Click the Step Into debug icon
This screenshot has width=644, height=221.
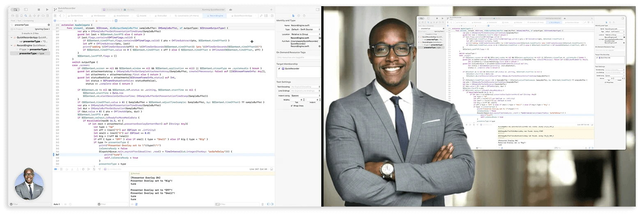pyautogui.click(x=72, y=169)
